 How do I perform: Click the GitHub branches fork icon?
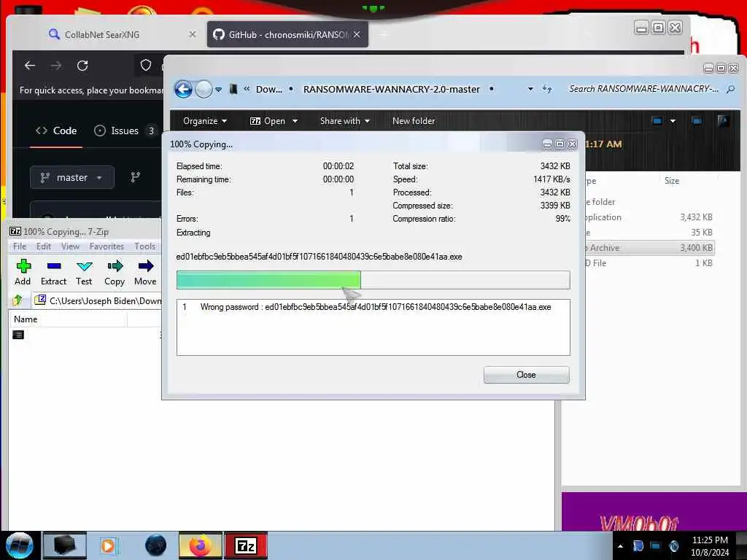[136, 177]
